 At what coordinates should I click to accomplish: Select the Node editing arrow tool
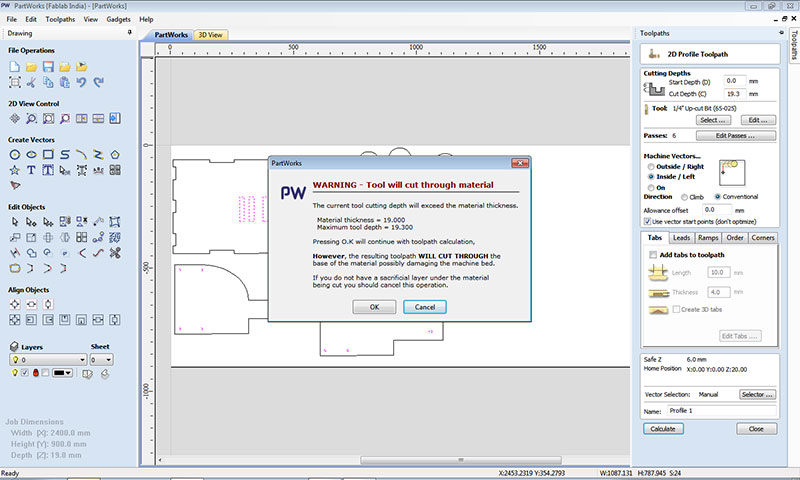click(31, 222)
